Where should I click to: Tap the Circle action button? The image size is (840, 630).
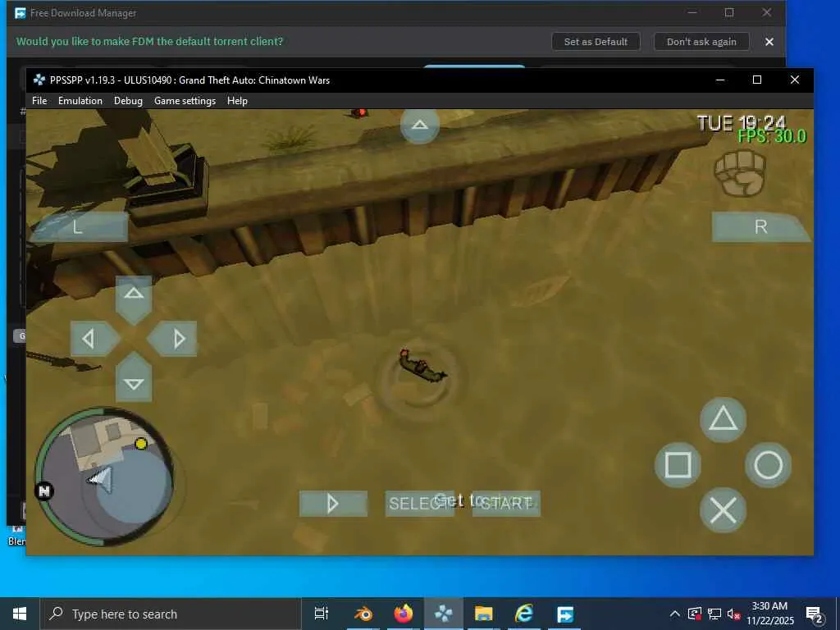[x=768, y=464]
